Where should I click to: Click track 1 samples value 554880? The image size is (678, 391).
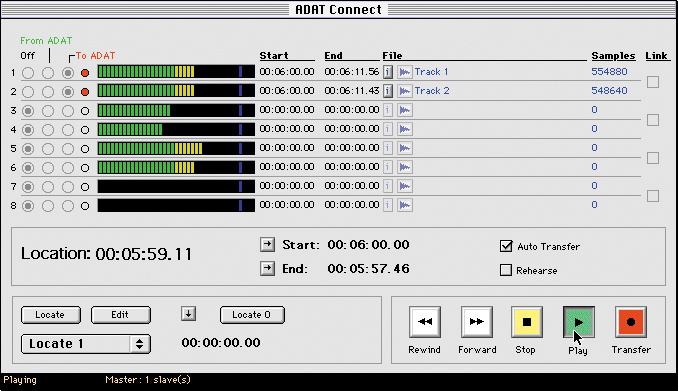click(x=609, y=72)
